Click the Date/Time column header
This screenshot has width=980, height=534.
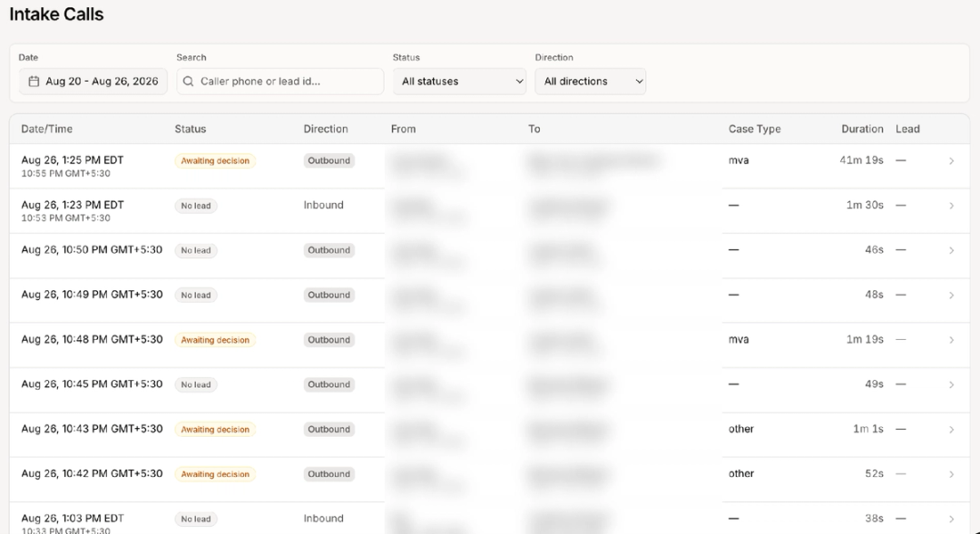pyautogui.click(x=47, y=129)
